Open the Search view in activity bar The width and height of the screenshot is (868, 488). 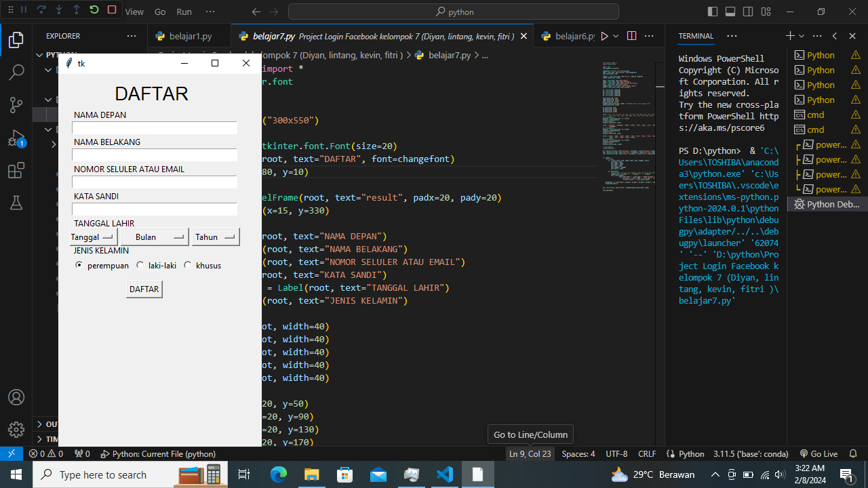point(16,72)
